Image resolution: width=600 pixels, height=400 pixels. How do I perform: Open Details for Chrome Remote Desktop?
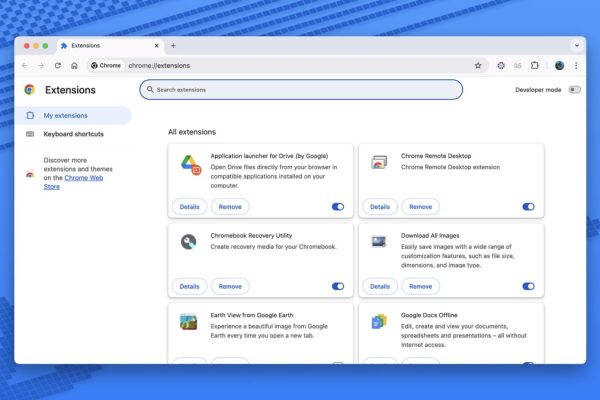(x=380, y=207)
